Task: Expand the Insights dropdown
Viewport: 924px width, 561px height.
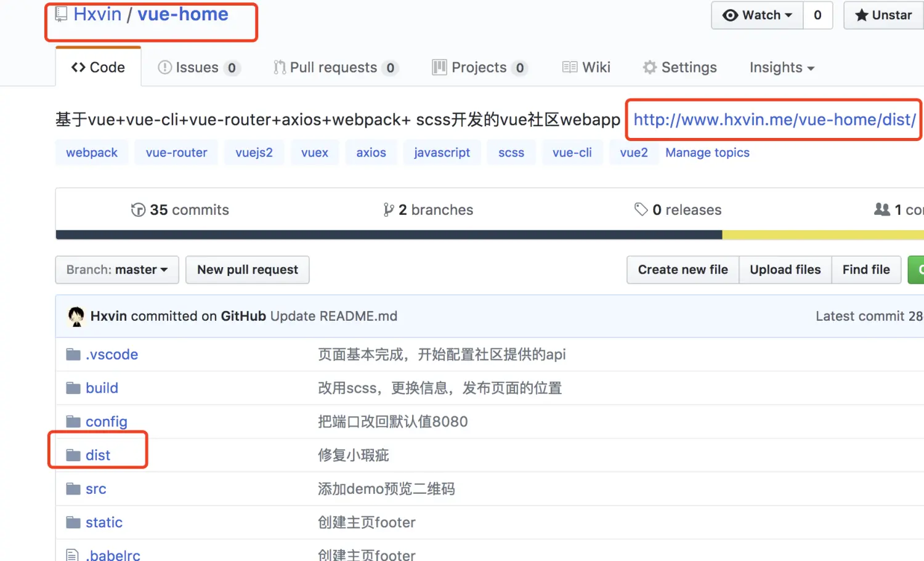Action: [x=782, y=67]
